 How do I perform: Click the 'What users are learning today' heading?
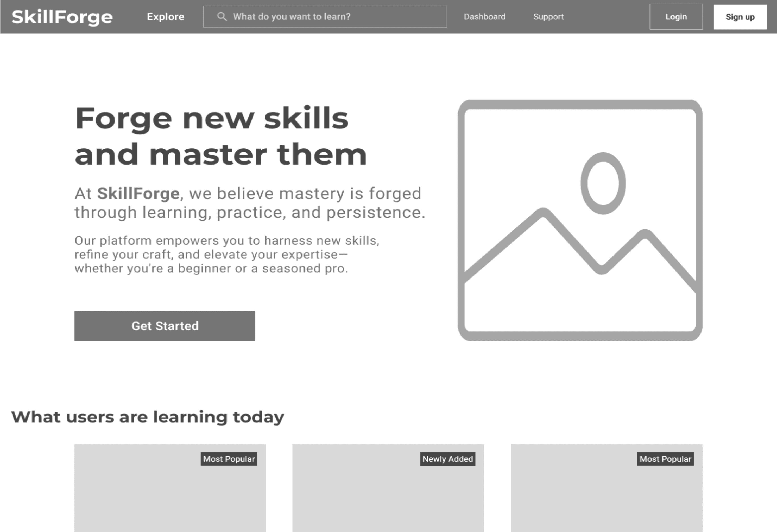pyautogui.click(x=147, y=417)
